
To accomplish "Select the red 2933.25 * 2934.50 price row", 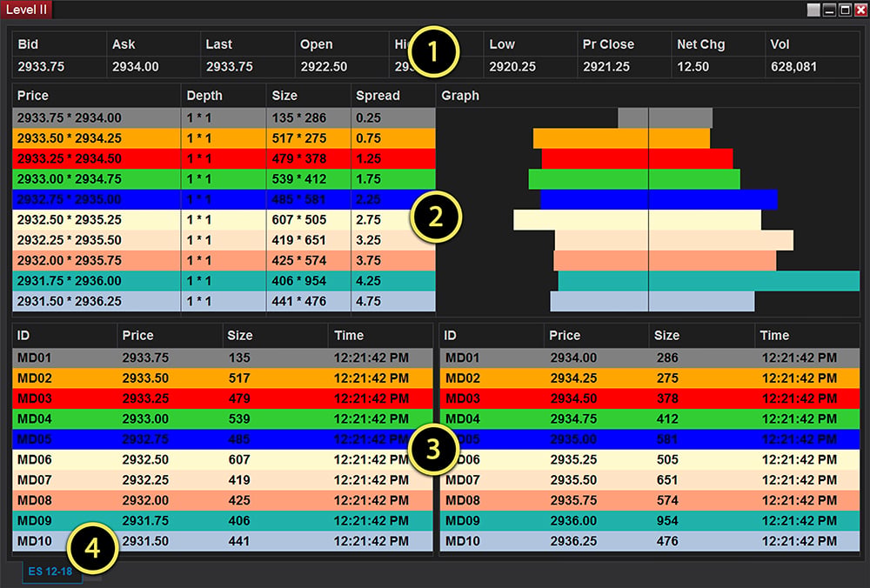I will [x=224, y=158].
